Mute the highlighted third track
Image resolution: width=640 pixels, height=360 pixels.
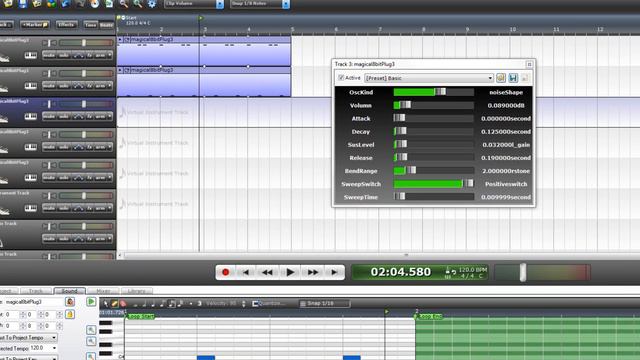pos(49,116)
